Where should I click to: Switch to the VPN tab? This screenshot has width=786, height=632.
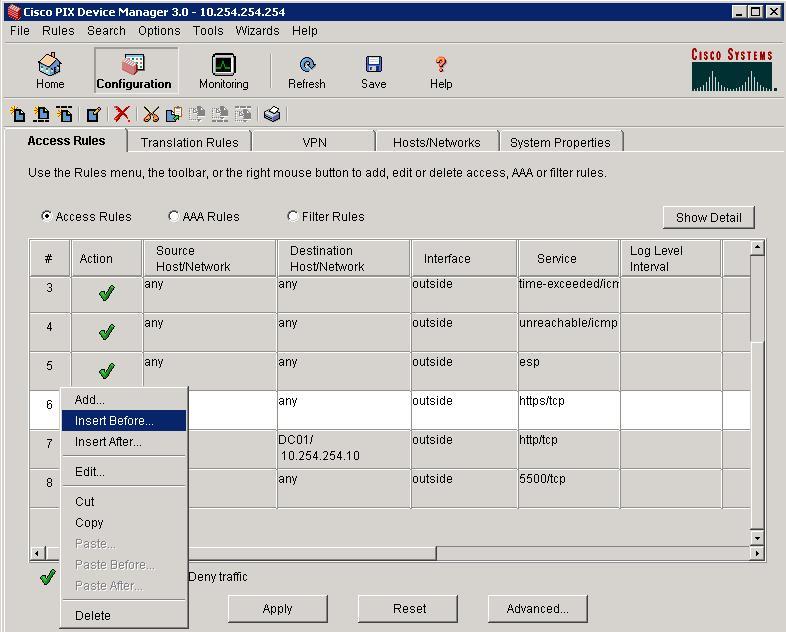tap(314, 142)
